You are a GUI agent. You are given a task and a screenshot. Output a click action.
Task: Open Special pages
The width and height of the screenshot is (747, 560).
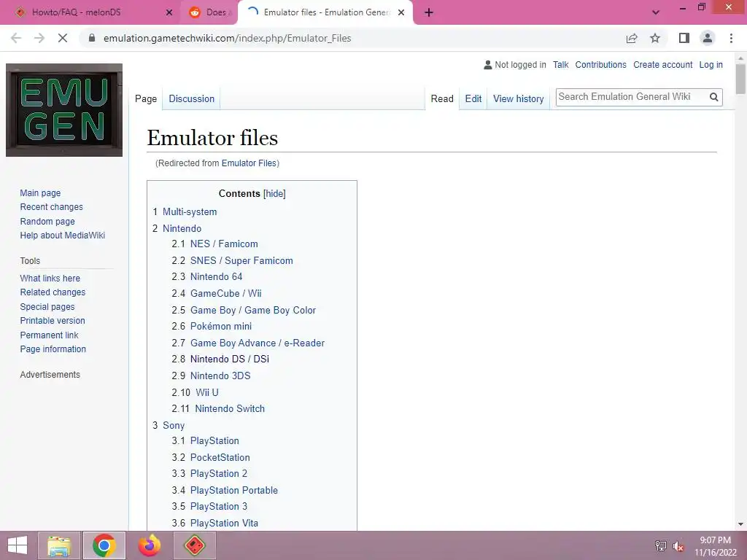[47, 307]
